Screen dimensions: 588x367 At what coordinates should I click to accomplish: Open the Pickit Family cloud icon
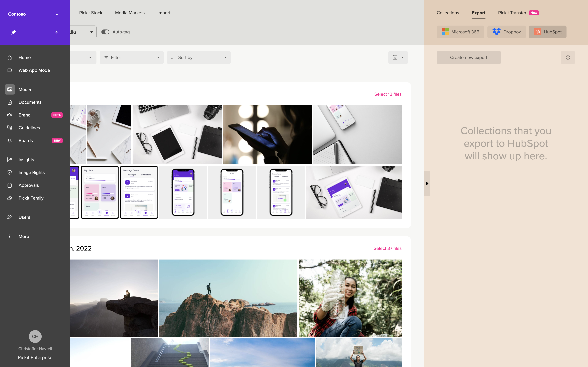pos(10,198)
